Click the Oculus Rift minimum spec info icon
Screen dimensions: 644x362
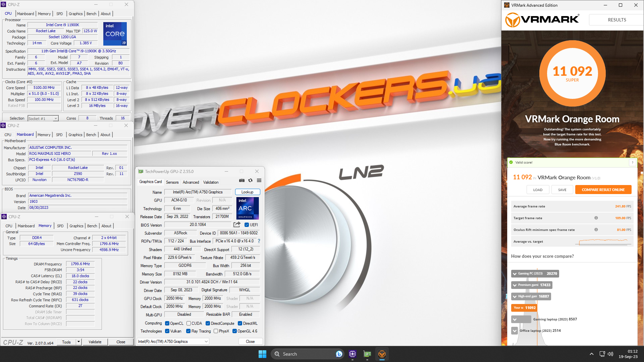596,230
